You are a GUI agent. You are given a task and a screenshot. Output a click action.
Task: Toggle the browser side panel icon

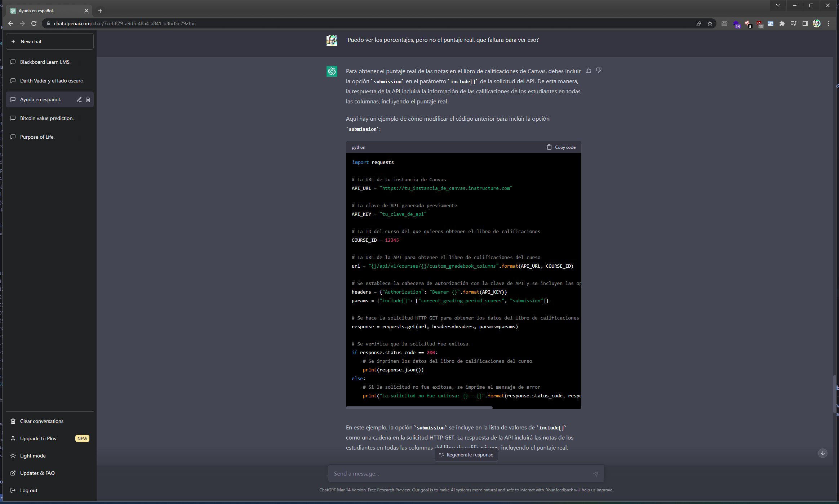click(x=805, y=23)
